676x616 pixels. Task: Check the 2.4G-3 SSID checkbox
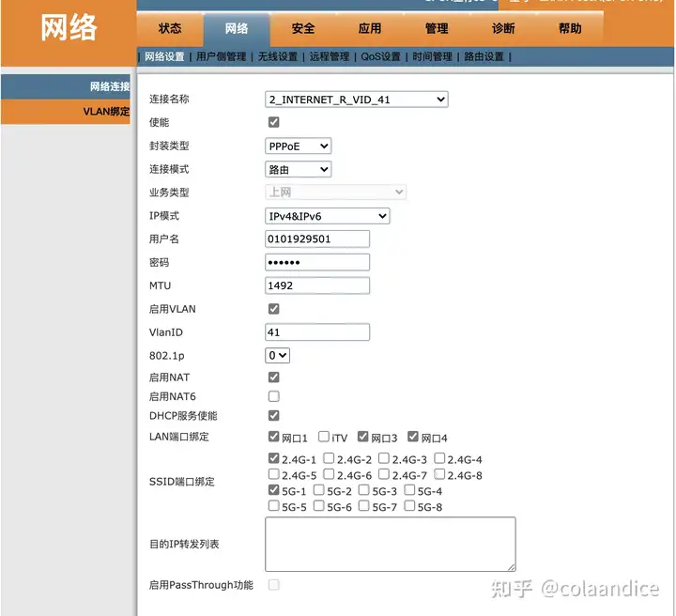tap(384, 458)
